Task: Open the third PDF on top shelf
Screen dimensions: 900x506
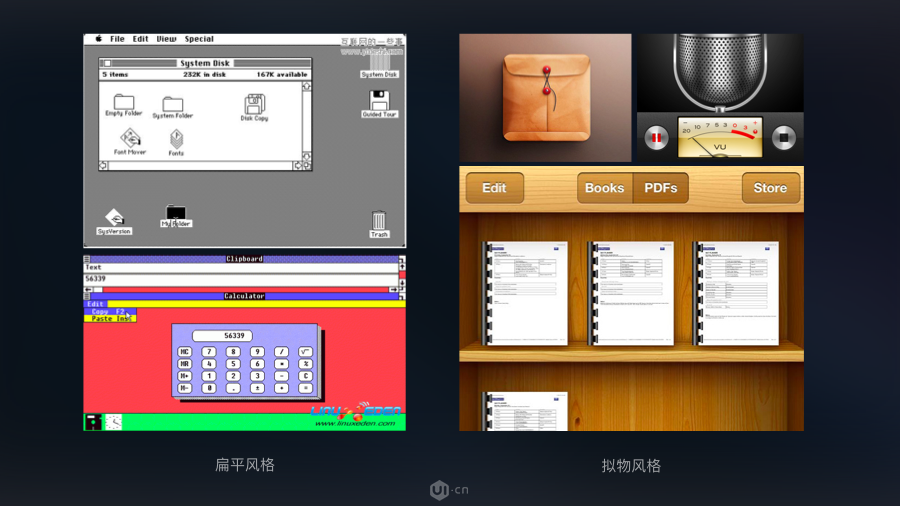Action: tap(737, 293)
